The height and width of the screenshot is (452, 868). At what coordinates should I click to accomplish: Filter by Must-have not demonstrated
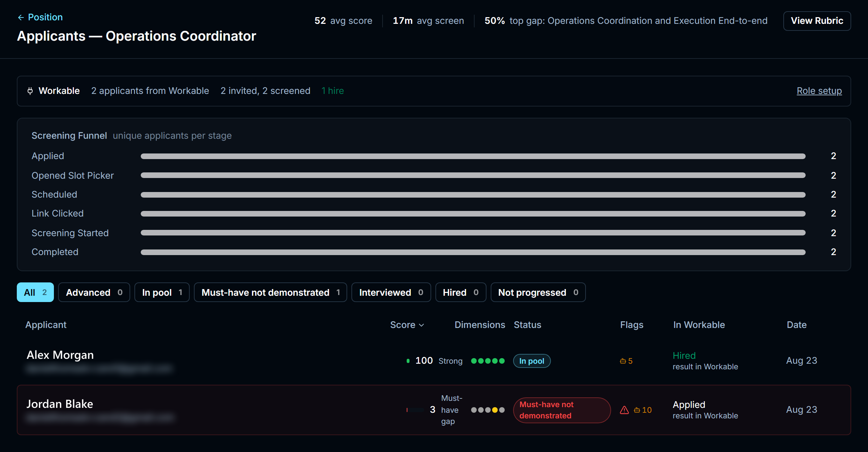click(271, 292)
